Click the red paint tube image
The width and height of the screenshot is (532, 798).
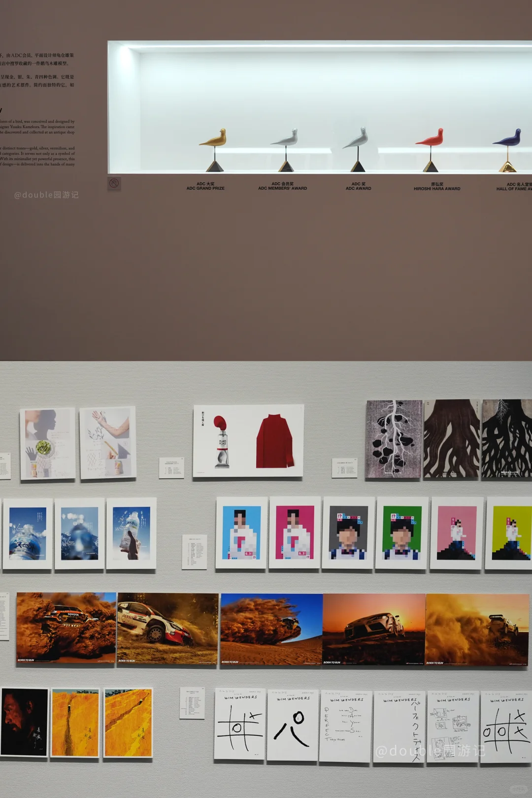pyautogui.click(x=221, y=441)
